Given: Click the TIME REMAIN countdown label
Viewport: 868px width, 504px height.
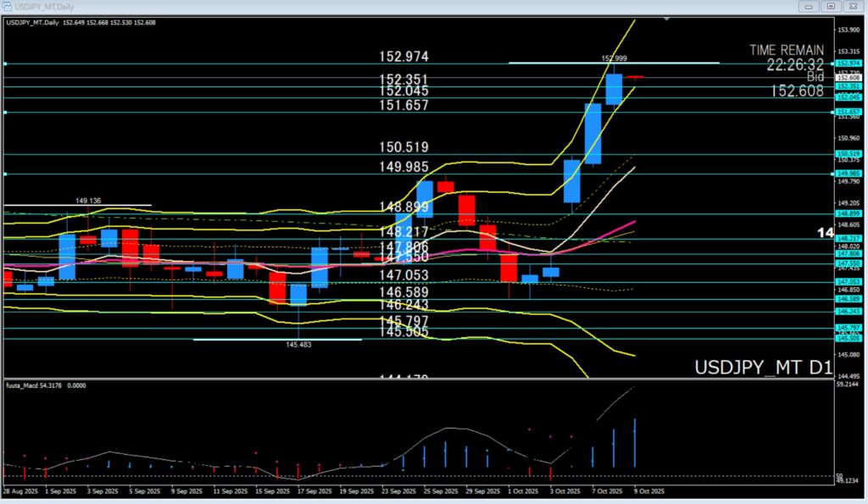Looking at the screenshot, I should pos(787,51).
